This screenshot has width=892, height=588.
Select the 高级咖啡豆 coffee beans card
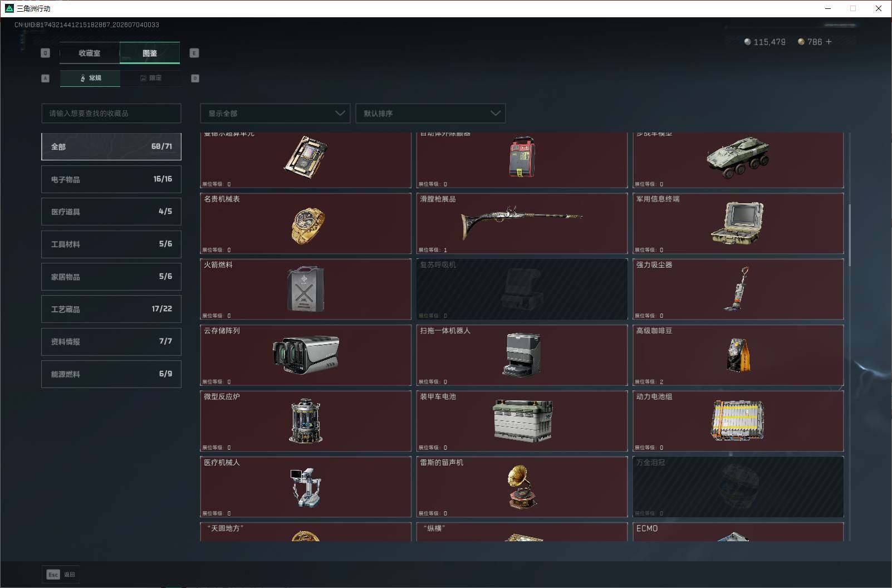click(x=738, y=355)
